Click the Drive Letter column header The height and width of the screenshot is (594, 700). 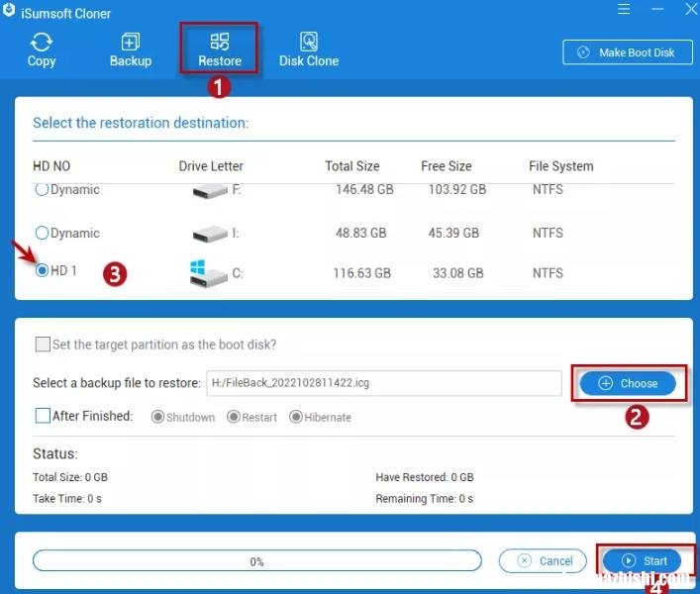(x=211, y=166)
